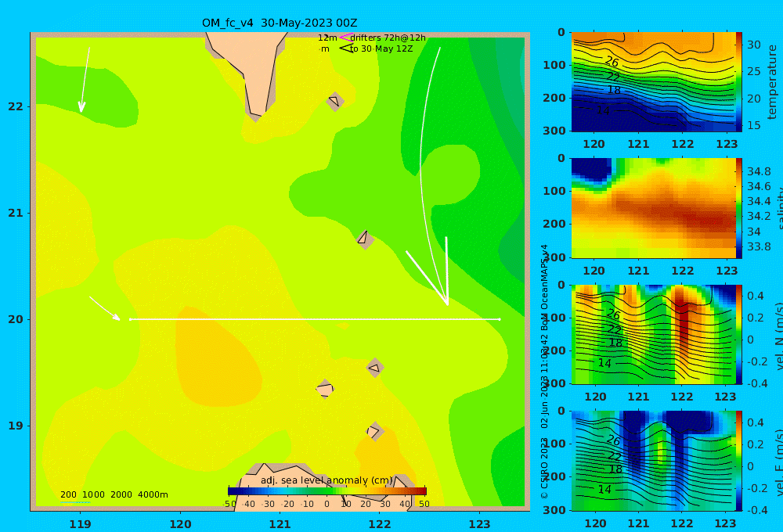Click the latitude tick label 19 on main map

16,426
